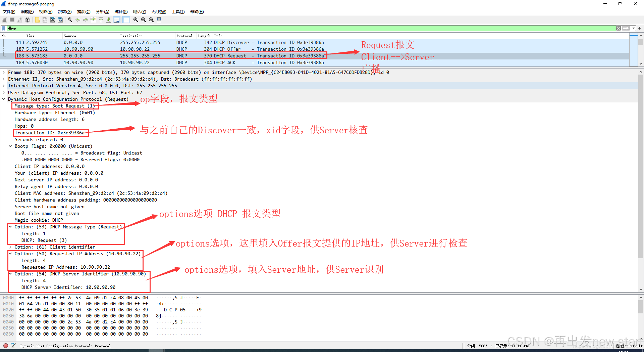Restart the current capture
The image size is (644, 352).
(x=20, y=20)
